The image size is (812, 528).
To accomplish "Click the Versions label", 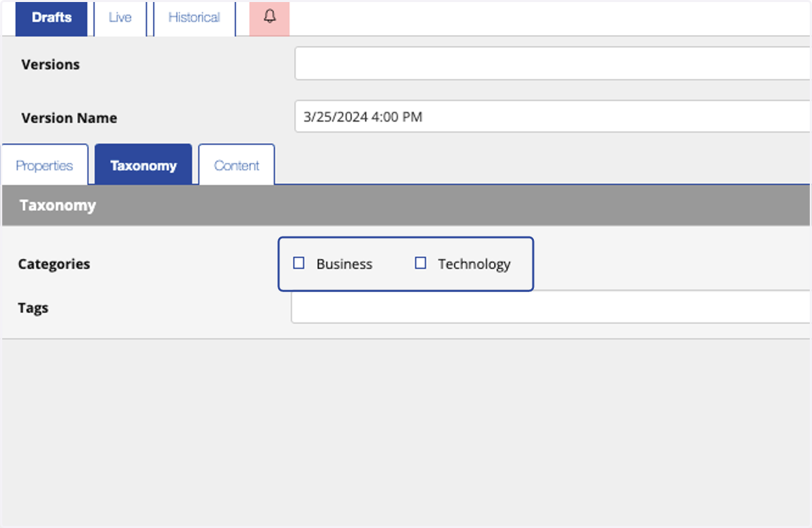I will (x=51, y=64).
